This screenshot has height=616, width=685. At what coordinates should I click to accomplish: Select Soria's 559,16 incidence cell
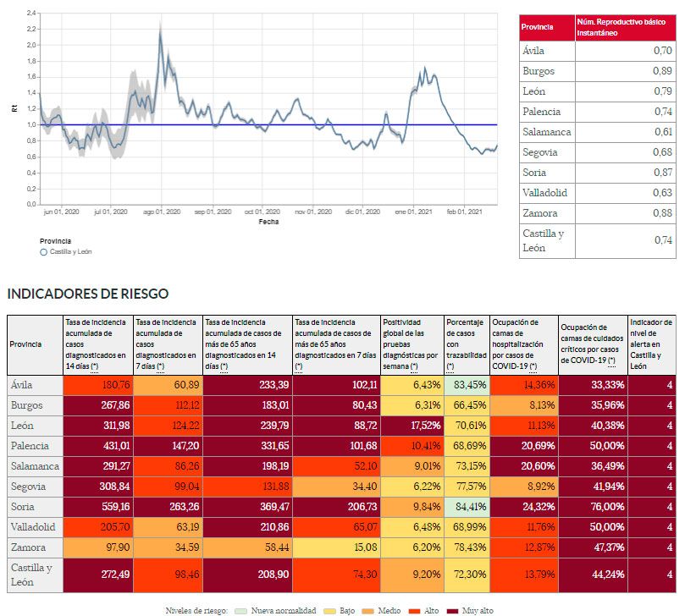[97, 507]
